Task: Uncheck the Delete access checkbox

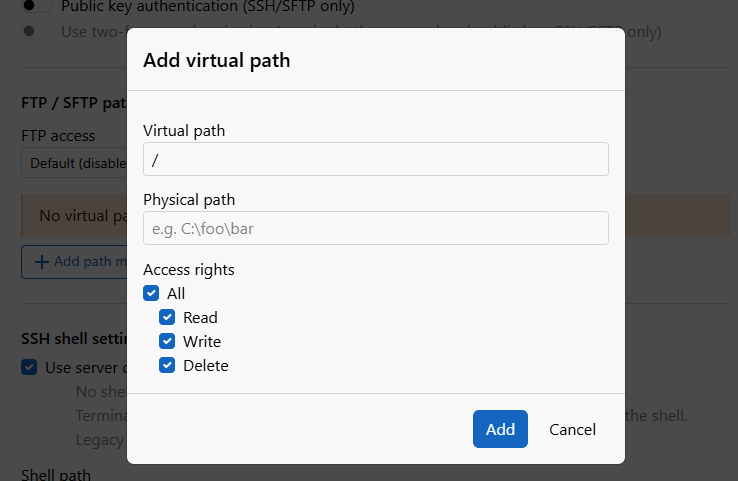Action: click(x=167, y=365)
